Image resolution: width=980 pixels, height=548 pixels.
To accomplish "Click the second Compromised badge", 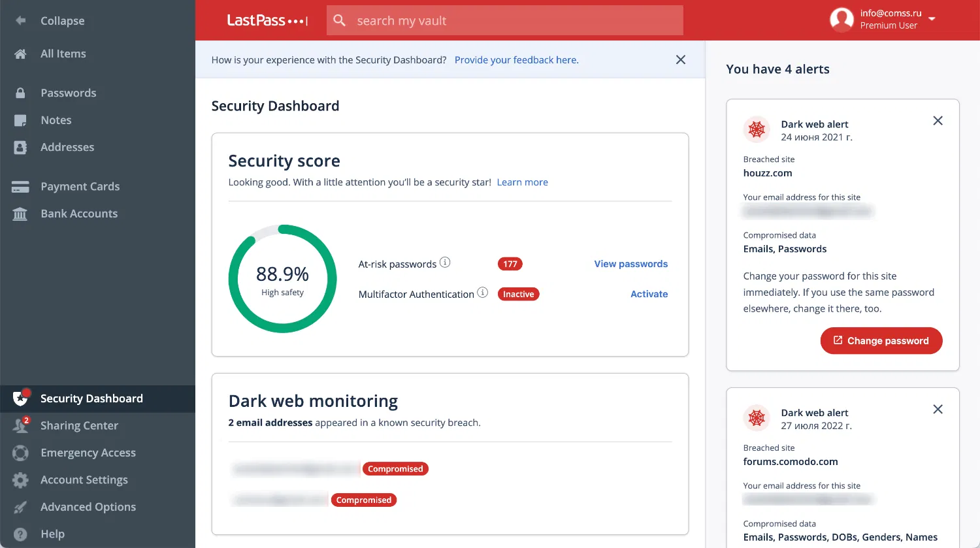I will (364, 500).
